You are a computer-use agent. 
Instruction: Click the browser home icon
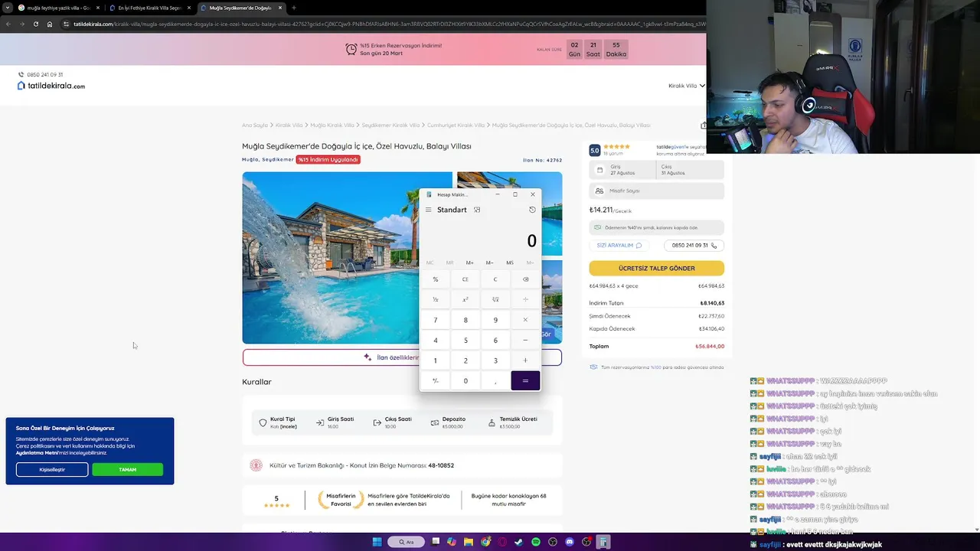coord(50,24)
